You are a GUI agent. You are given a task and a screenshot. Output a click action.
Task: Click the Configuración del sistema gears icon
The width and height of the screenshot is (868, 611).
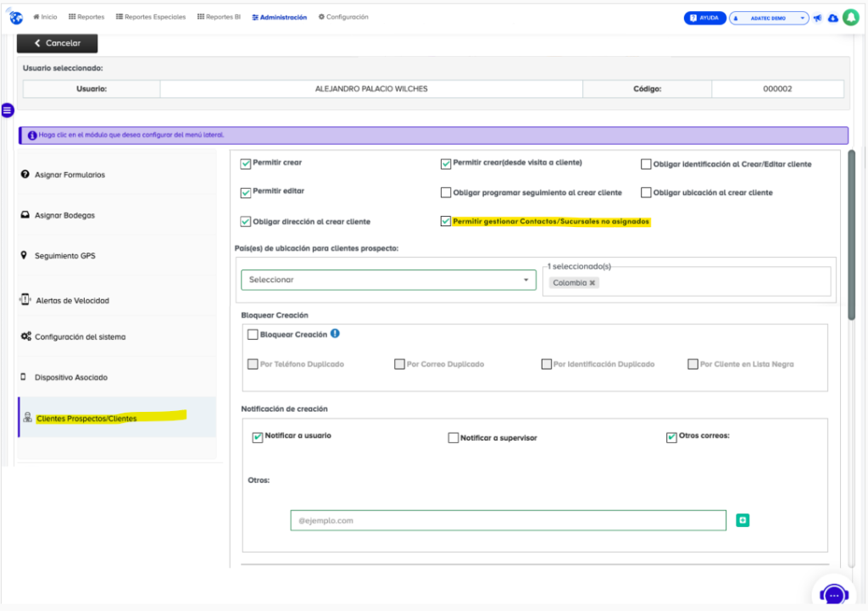point(26,336)
